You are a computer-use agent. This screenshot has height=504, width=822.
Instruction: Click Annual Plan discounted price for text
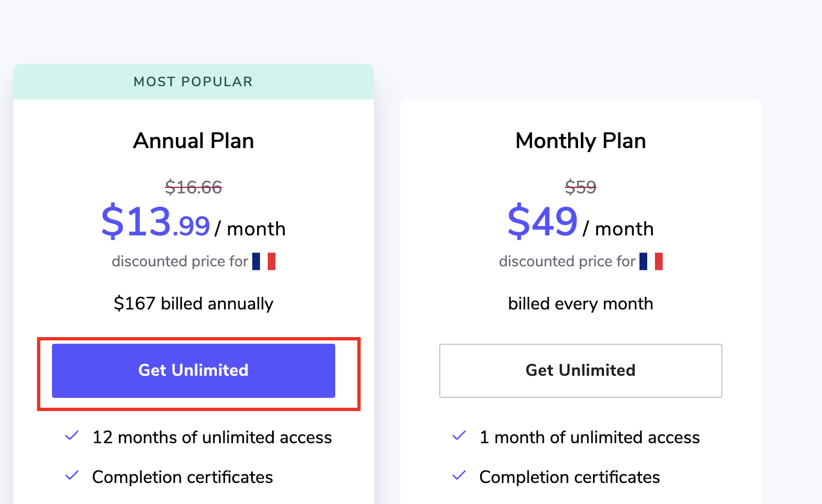(x=180, y=261)
